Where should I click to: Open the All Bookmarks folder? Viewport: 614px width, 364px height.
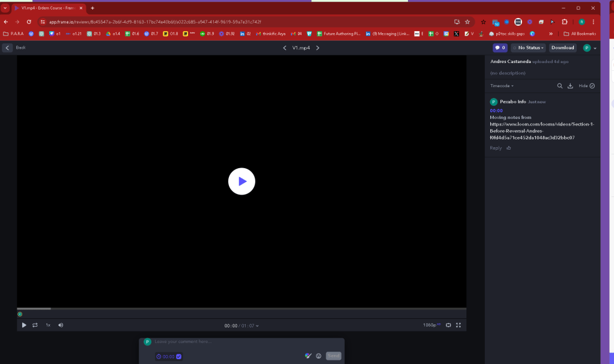[x=580, y=34]
